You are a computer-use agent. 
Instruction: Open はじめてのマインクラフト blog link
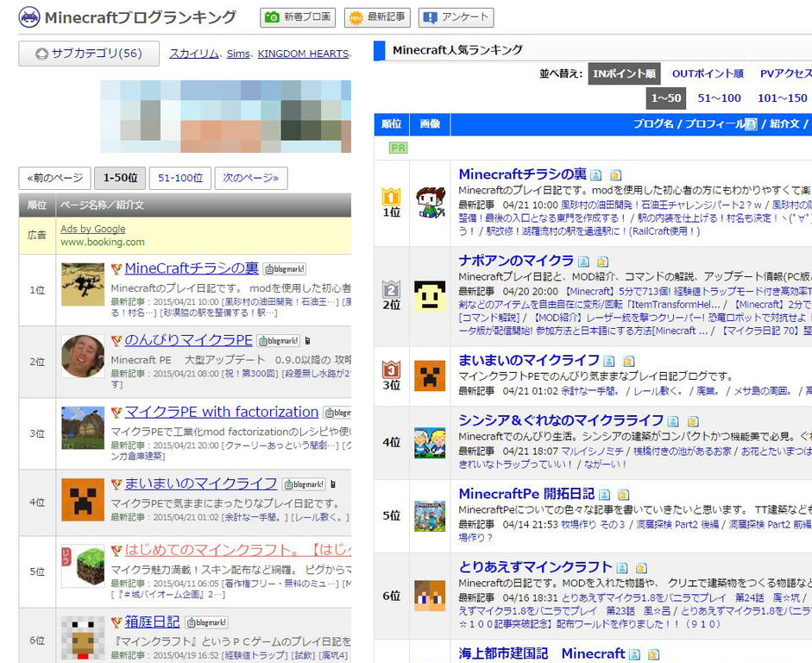click(237, 550)
